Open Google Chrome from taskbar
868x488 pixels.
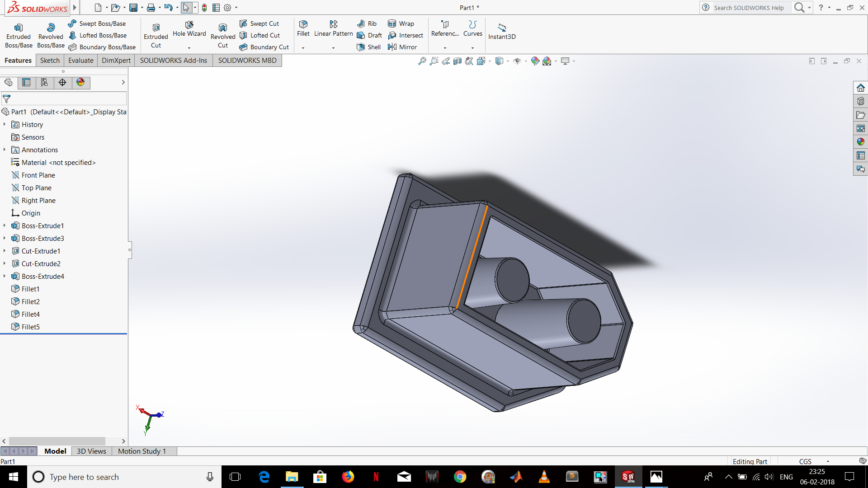click(x=460, y=477)
